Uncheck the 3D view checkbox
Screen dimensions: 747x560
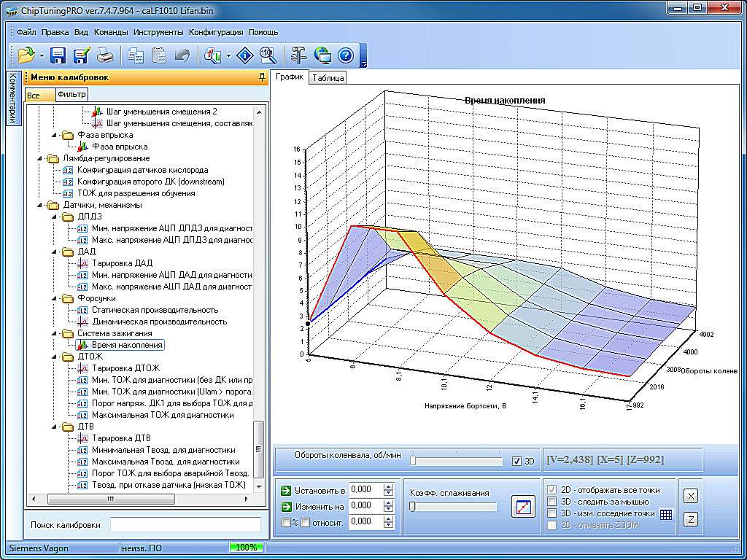[517, 461]
